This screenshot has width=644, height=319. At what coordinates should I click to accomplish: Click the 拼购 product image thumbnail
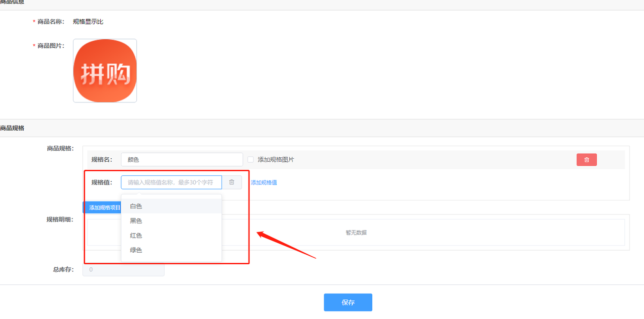click(x=105, y=71)
